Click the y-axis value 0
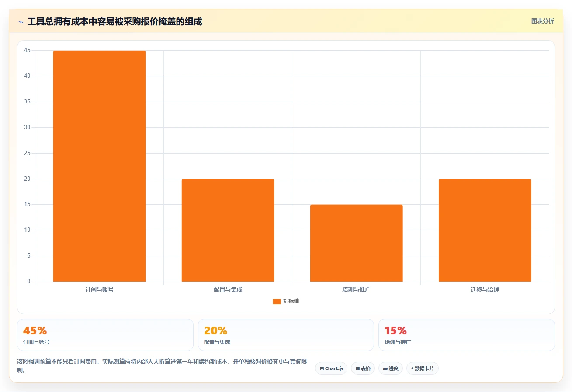Image resolution: width=572 pixels, height=392 pixels. (x=29, y=282)
